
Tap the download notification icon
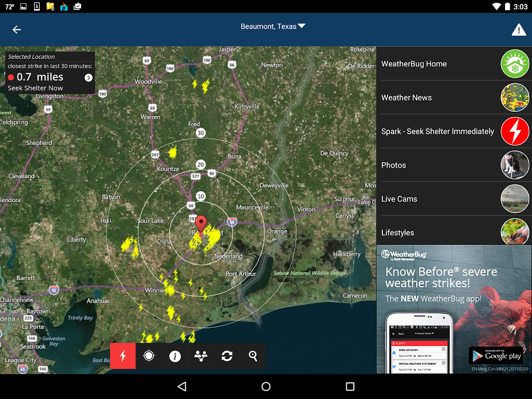37,7
